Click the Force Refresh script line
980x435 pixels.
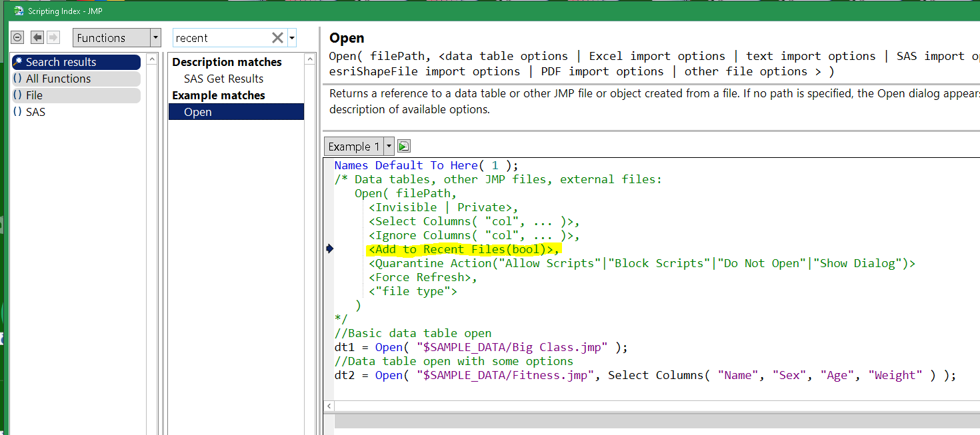click(423, 277)
